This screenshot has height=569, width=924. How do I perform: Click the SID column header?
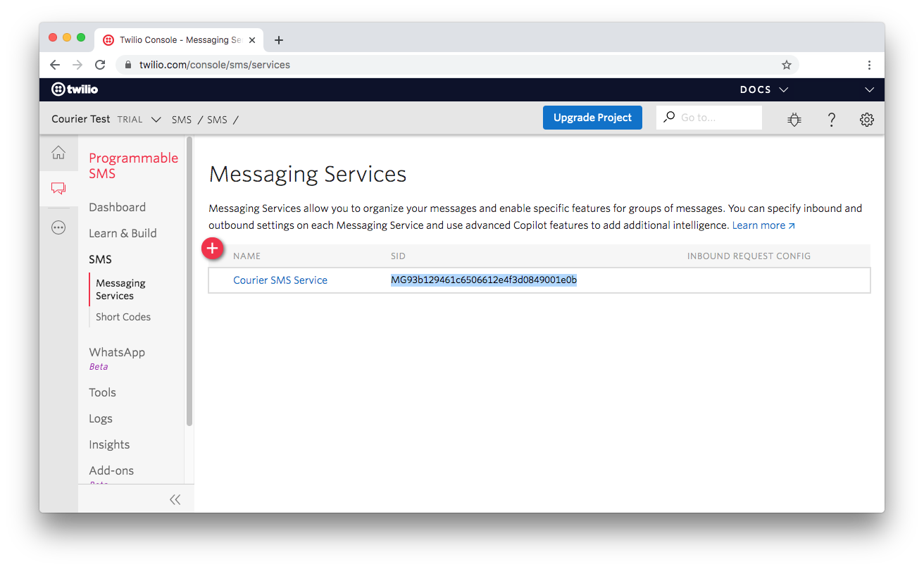coord(398,256)
